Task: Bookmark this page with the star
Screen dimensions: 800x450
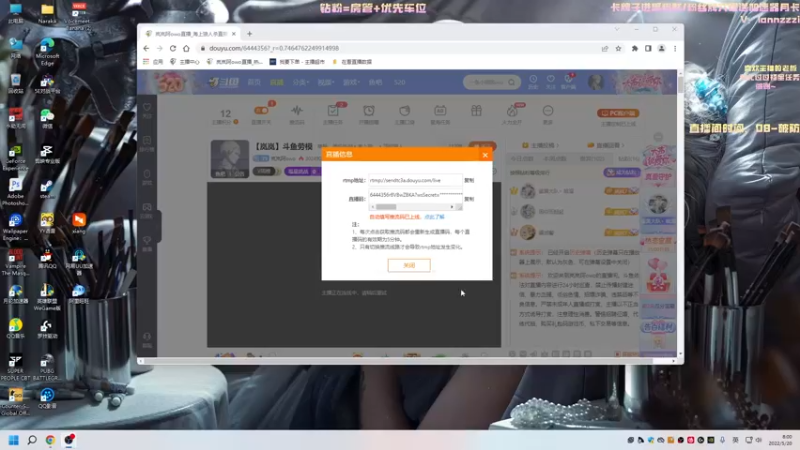Action: click(x=618, y=48)
